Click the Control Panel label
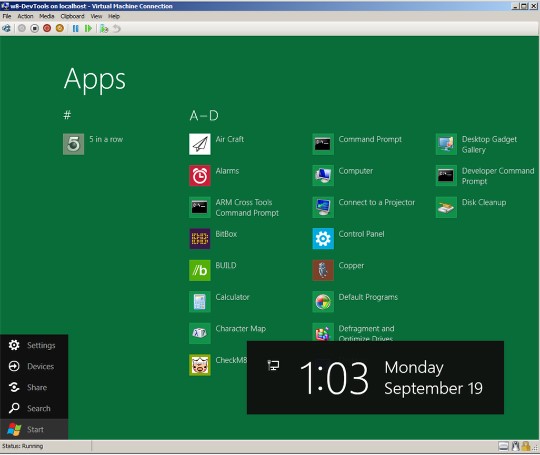Screen dimensions: 540x455 [x=361, y=234]
